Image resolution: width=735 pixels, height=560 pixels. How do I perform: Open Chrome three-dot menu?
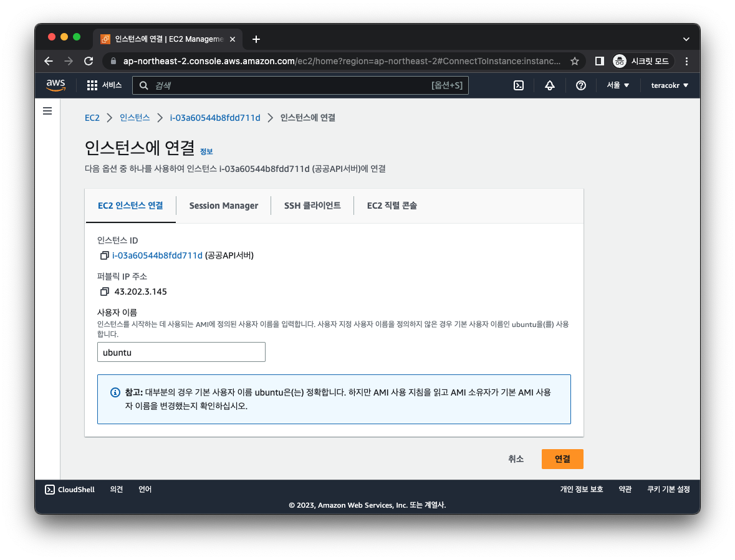tap(686, 61)
